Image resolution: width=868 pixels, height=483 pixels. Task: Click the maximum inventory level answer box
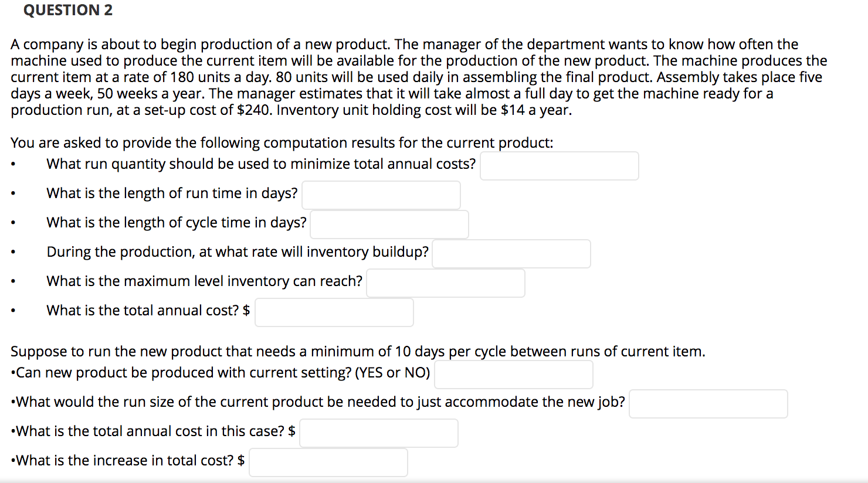point(445,283)
